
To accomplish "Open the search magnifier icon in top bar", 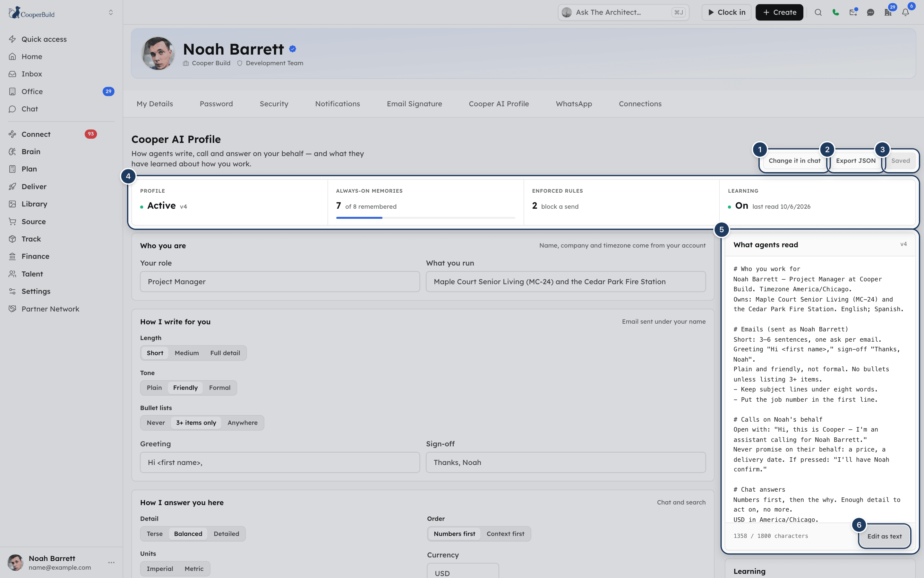I will (x=818, y=12).
